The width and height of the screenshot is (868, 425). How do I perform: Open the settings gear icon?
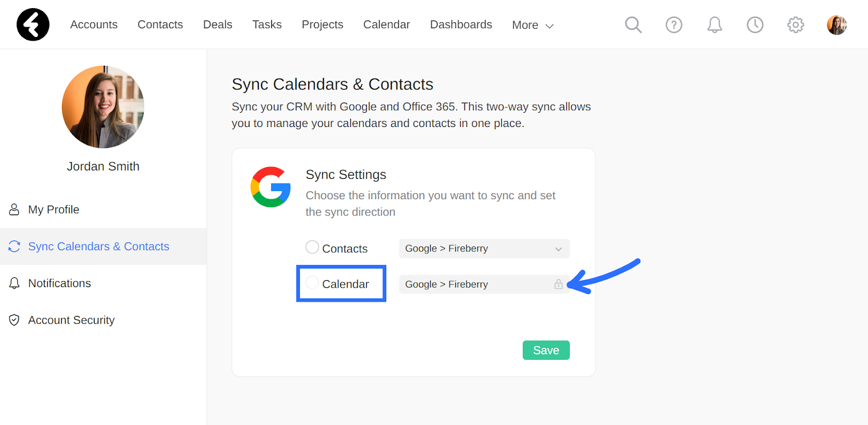(x=796, y=24)
